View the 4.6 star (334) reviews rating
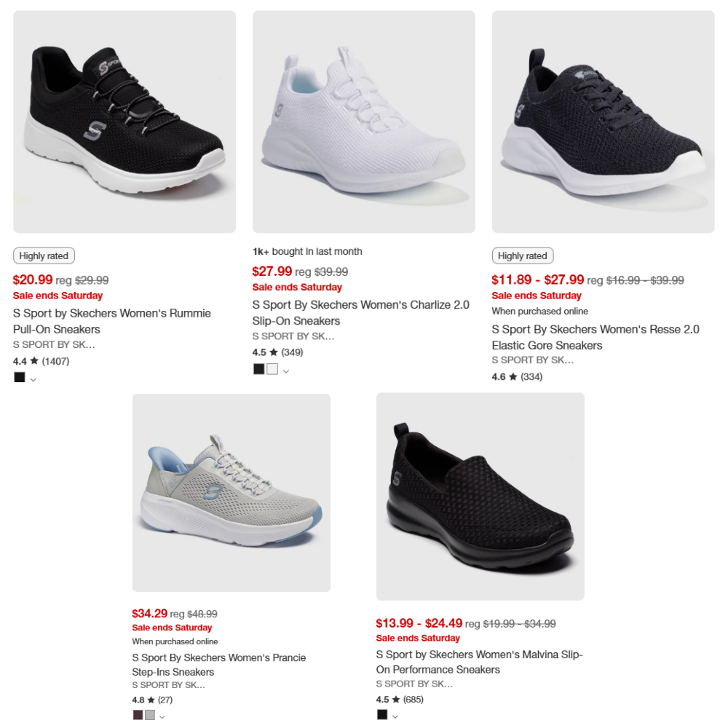This screenshot has height=728, width=728. [x=517, y=377]
